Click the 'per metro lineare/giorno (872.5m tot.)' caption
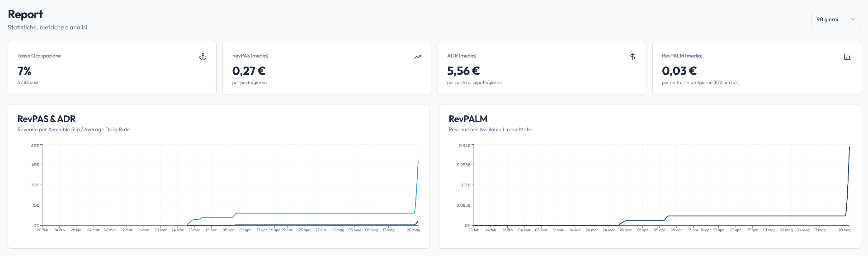The image size is (868, 256). pos(701,82)
